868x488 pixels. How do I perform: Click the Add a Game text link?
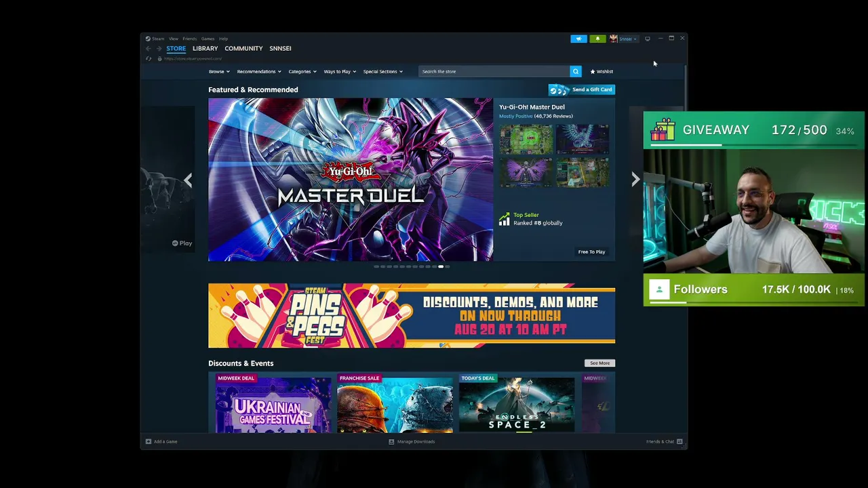point(165,441)
